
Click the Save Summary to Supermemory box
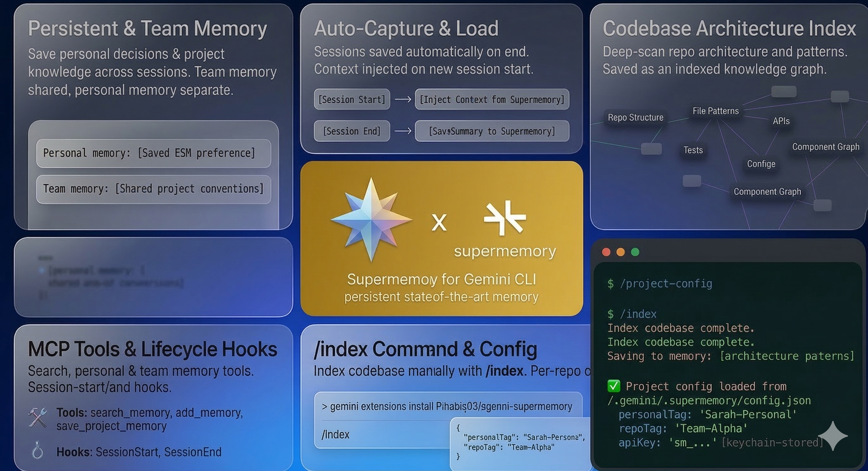coord(492,131)
